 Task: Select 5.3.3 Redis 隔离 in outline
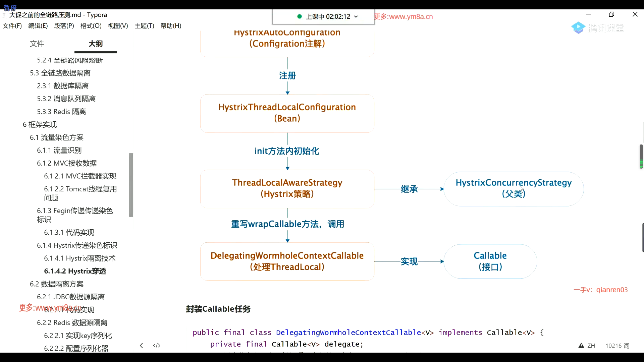pyautogui.click(x=61, y=112)
